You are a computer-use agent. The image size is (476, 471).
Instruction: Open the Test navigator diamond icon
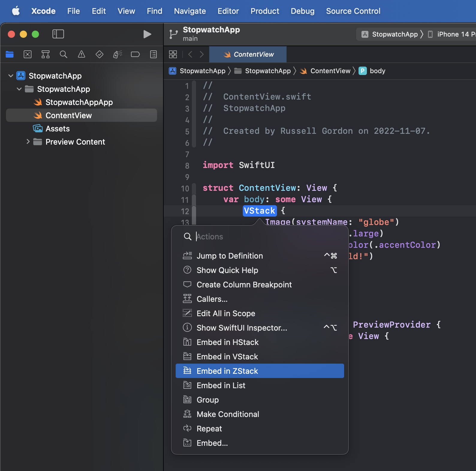(x=100, y=54)
